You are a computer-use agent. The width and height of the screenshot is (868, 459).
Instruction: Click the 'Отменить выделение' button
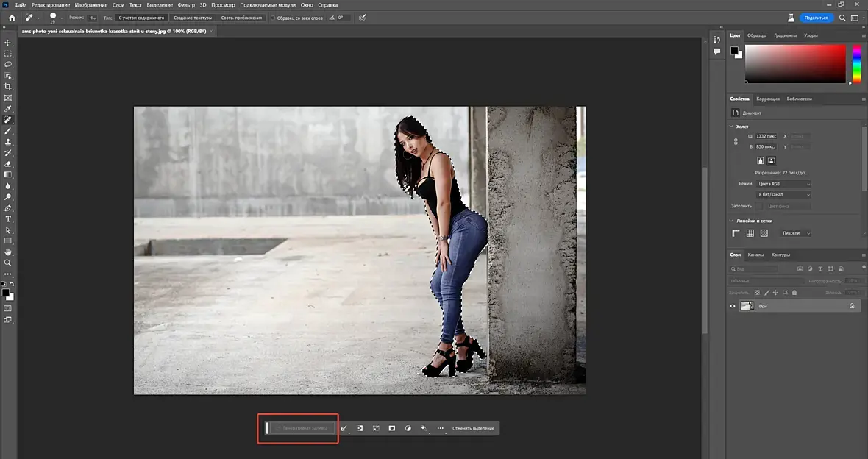[x=473, y=428]
